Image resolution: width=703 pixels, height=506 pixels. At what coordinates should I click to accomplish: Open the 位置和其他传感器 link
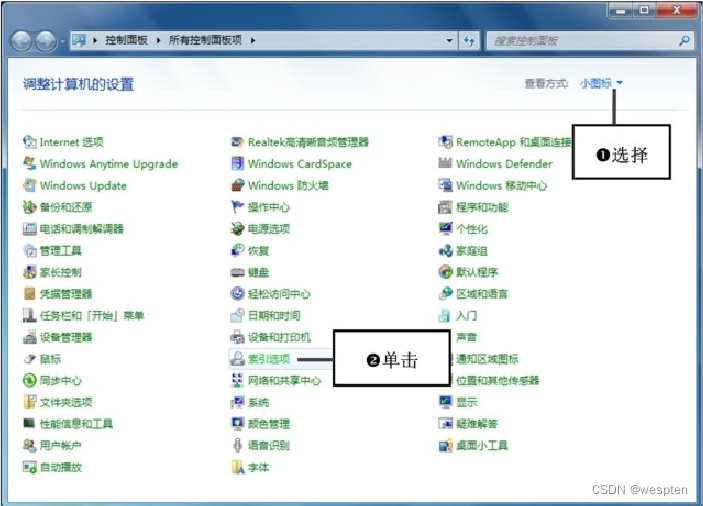498,381
